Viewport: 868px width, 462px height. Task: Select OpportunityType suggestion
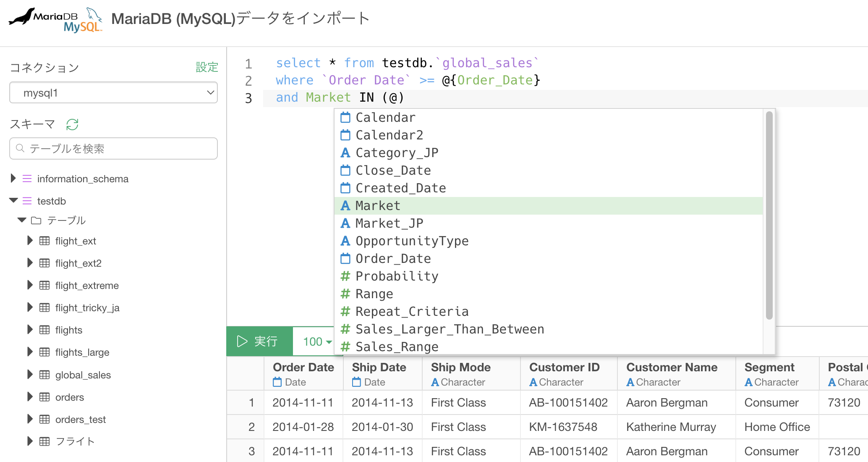click(549, 241)
